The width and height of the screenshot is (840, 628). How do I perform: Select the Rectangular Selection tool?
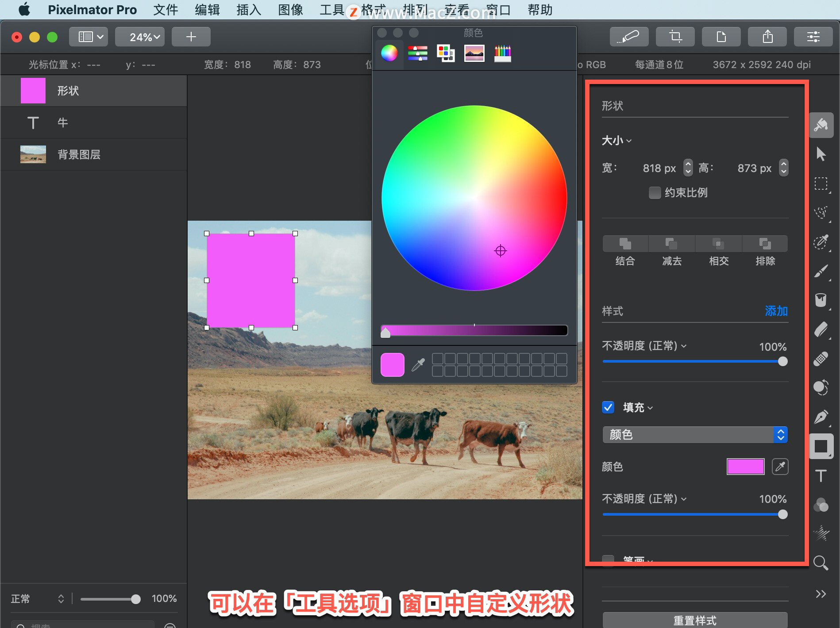pos(821,184)
